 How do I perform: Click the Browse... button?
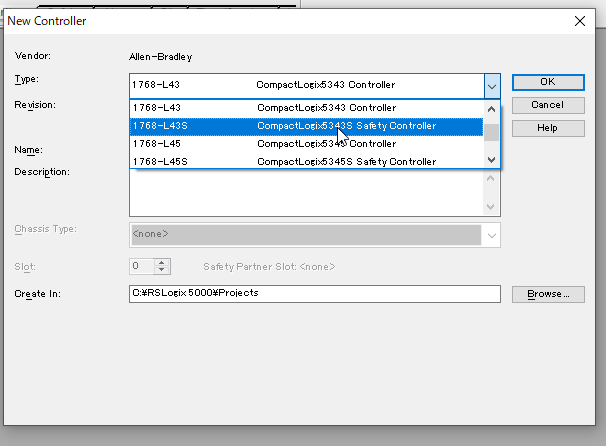[x=548, y=294]
